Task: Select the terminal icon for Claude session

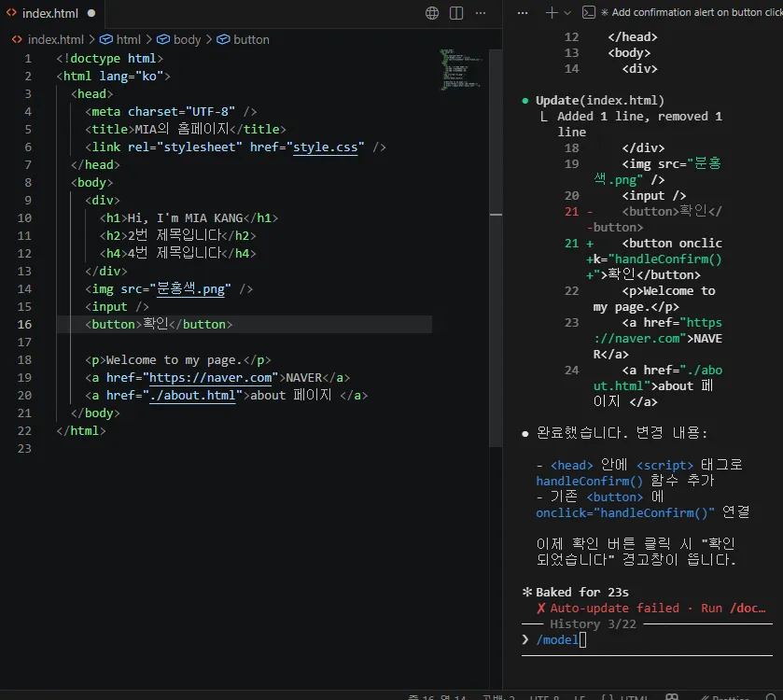Action: (589, 12)
